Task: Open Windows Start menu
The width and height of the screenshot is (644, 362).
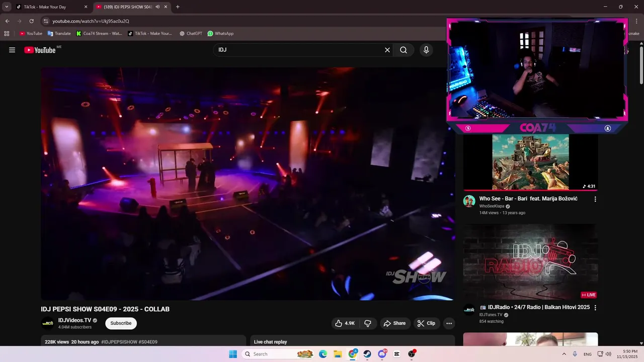Action: pos(233,354)
